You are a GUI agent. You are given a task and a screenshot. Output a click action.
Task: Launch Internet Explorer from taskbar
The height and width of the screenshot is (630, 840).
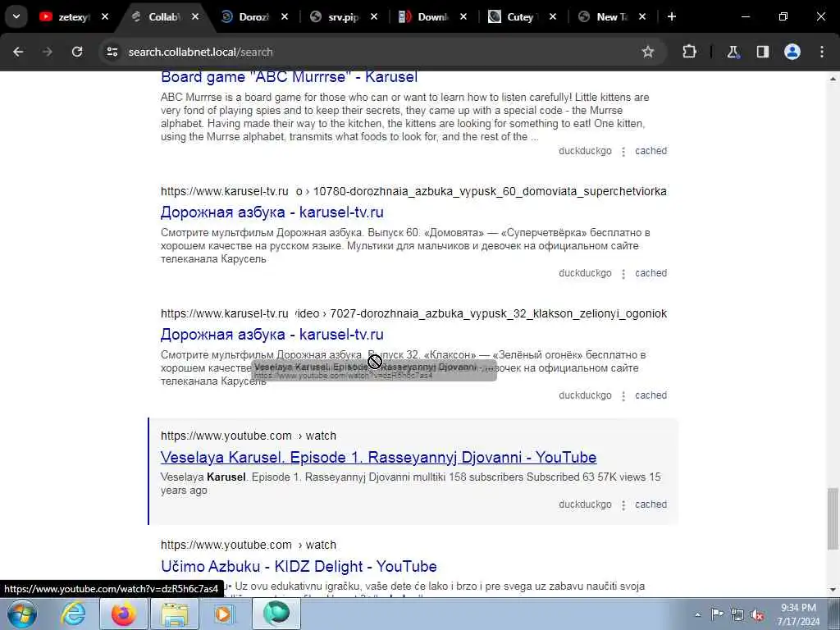click(x=73, y=614)
